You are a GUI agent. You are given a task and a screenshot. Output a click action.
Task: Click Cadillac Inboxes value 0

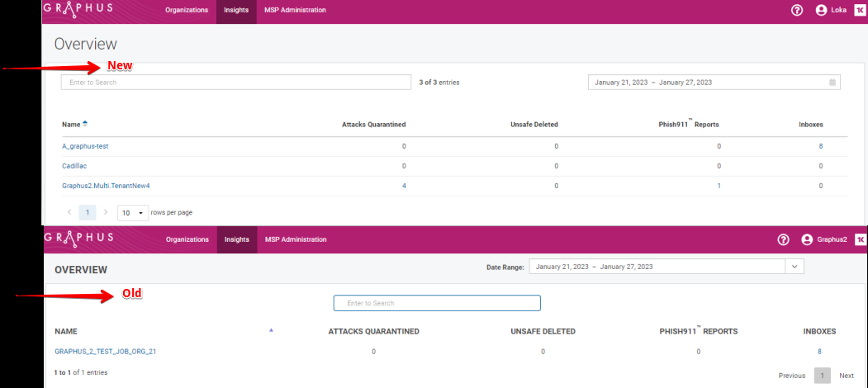click(x=821, y=166)
